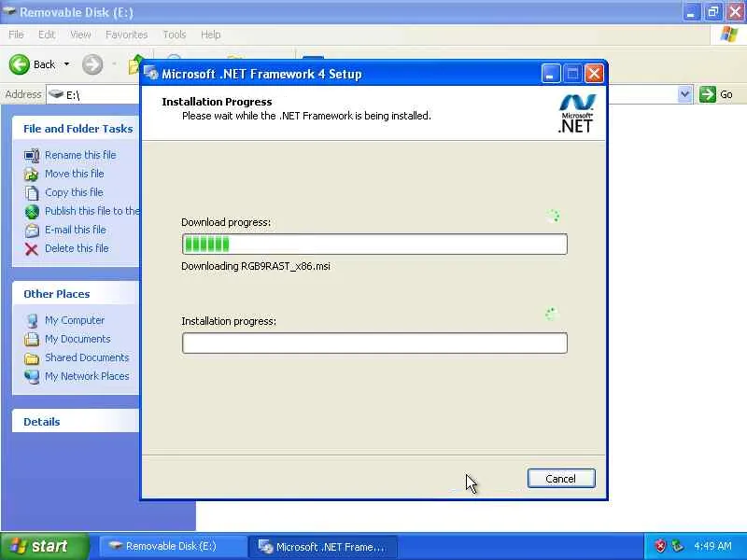Screen dimensions: 747x560
Task: Click the red X delete icon
Action: point(32,249)
